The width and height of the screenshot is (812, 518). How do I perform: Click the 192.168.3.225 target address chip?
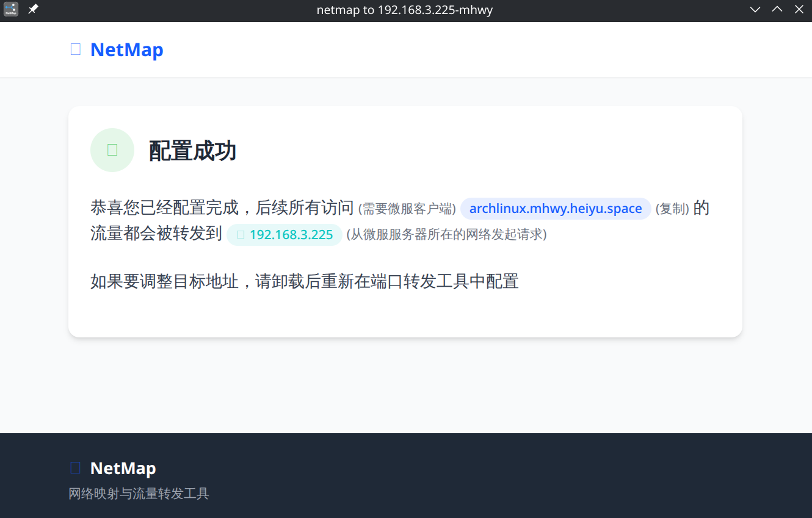coord(284,234)
